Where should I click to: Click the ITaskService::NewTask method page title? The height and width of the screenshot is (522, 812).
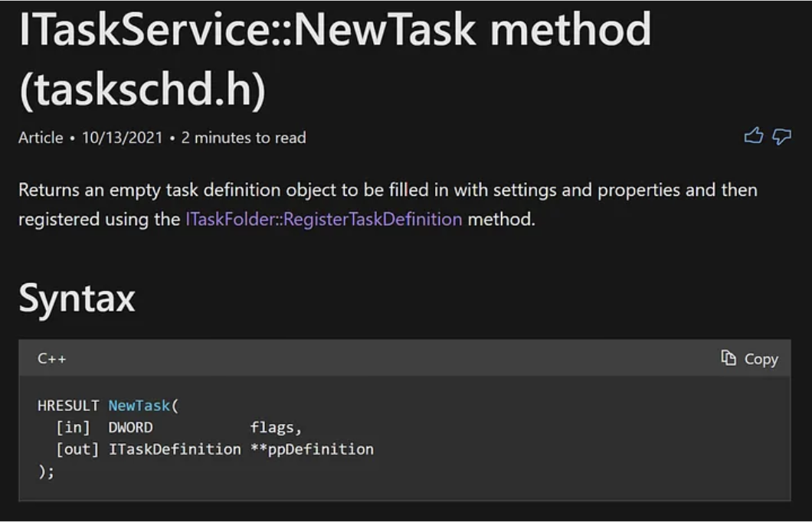[334, 31]
